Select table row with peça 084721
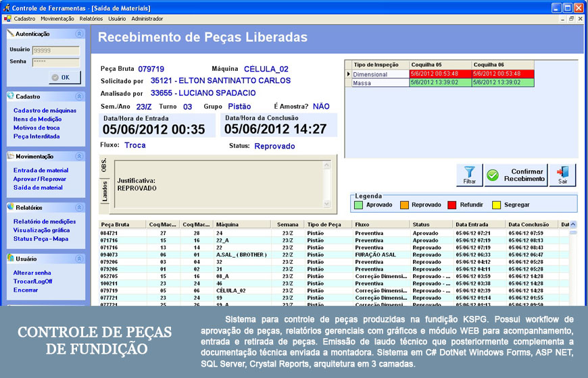Viewport: 588px width, 378px height. click(334, 233)
